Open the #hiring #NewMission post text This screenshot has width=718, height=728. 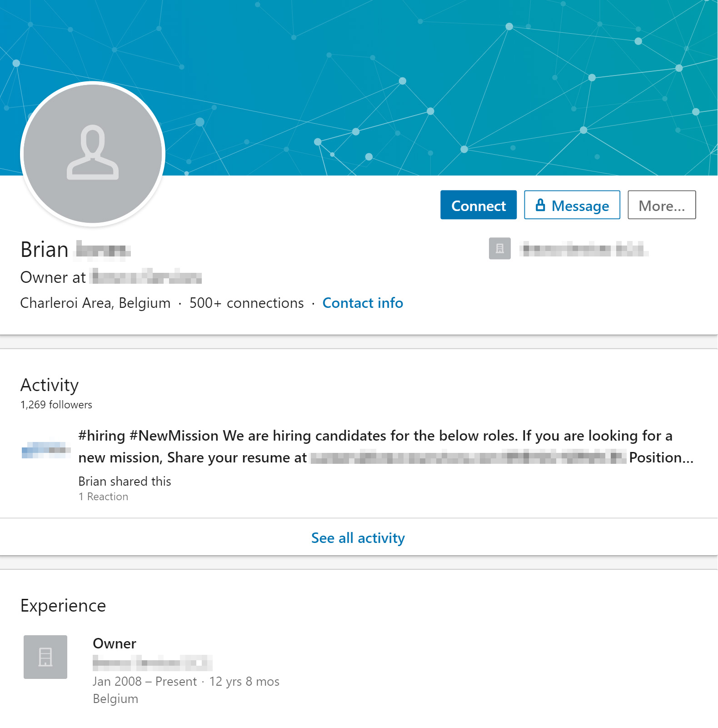pyautogui.click(x=386, y=447)
